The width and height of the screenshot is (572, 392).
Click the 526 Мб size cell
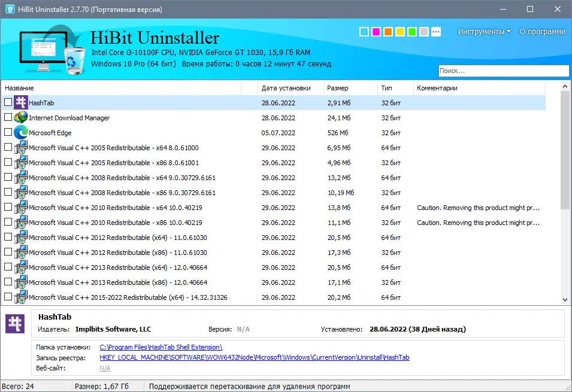[338, 133]
